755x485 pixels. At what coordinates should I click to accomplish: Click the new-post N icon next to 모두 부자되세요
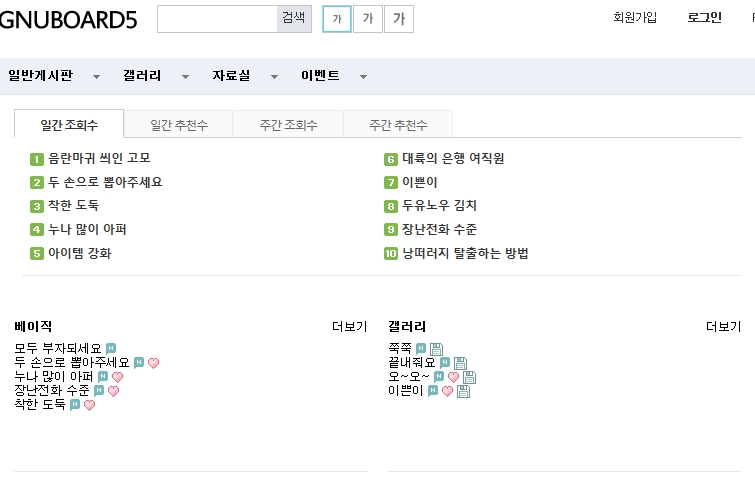(x=111, y=349)
